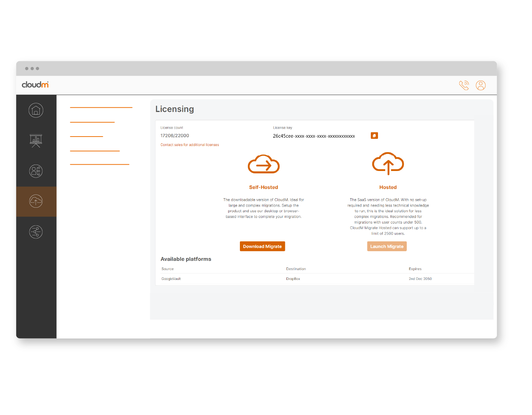Click the DropBox destination entry

point(293,279)
